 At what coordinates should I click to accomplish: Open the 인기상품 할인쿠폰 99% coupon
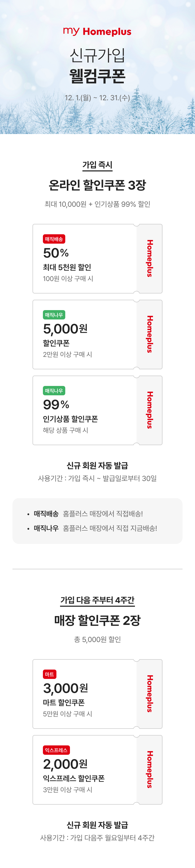pyautogui.click(x=70, y=419)
